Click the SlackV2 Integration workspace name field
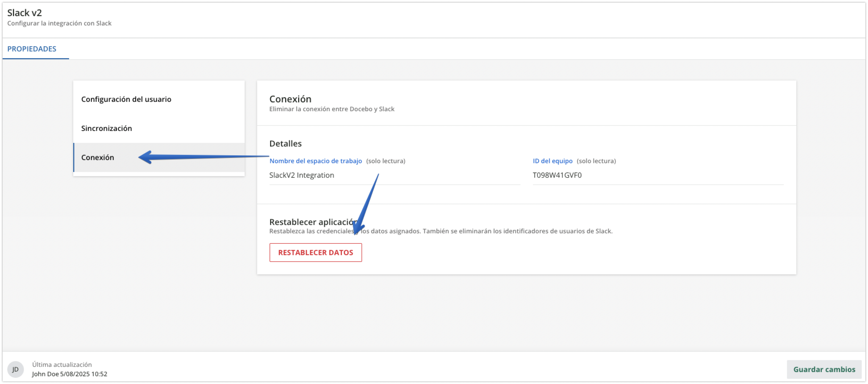 pos(302,175)
